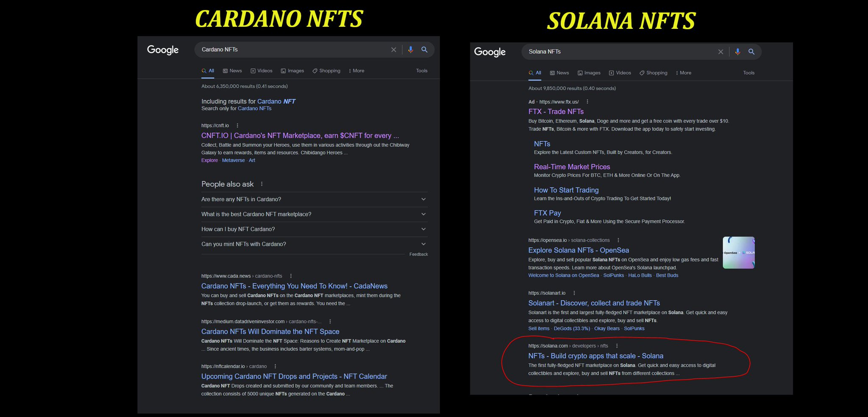Open "Cardano NFTs - Everything You Need To Know!"
Screen dimensions: 868x417
coord(295,286)
